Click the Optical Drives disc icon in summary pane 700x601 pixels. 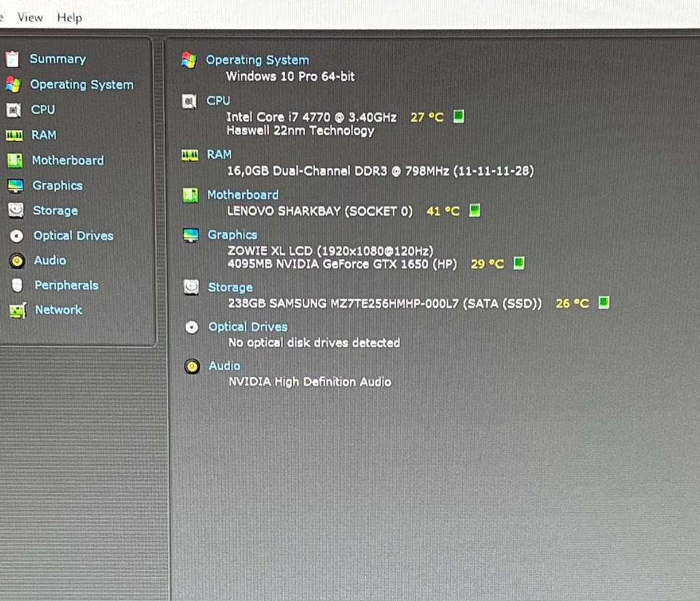(x=192, y=327)
